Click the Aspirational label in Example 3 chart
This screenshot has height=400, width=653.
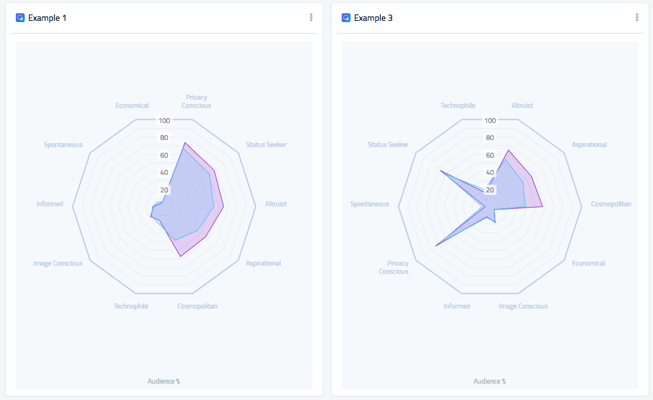coord(589,145)
